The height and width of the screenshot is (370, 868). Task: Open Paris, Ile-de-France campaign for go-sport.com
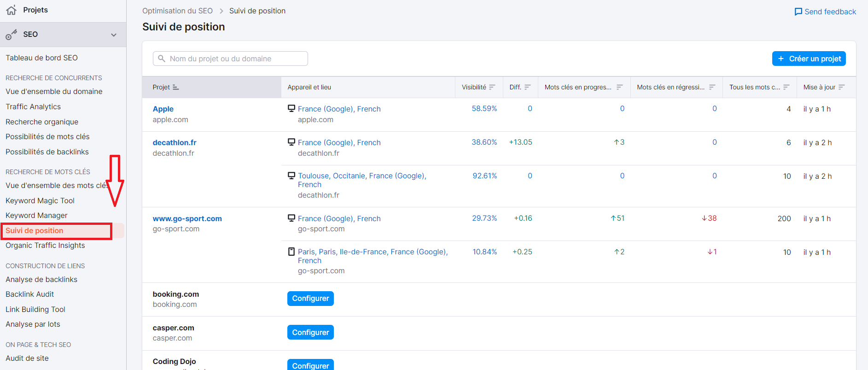373,256
